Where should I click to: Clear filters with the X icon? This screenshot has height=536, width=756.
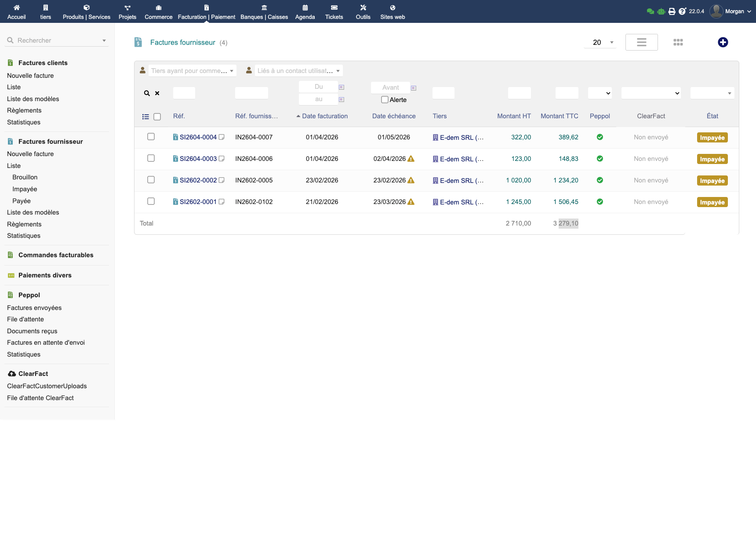pyautogui.click(x=157, y=93)
